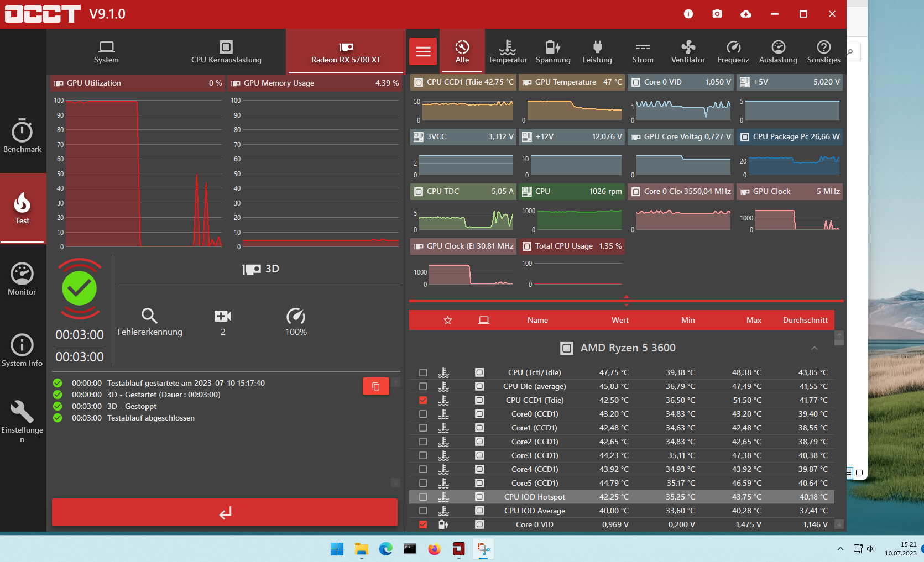This screenshot has height=562, width=924.
Task: Sort the table by Wert column
Action: [x=620, y=320]
